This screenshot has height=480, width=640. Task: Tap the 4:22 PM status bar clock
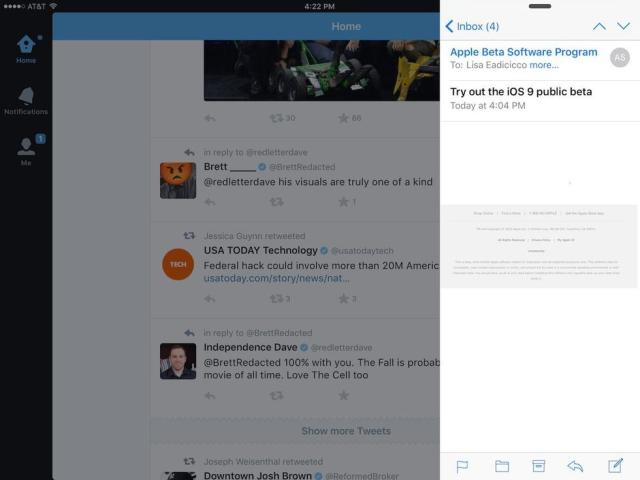pyautogui.click(x=320, y=7)
